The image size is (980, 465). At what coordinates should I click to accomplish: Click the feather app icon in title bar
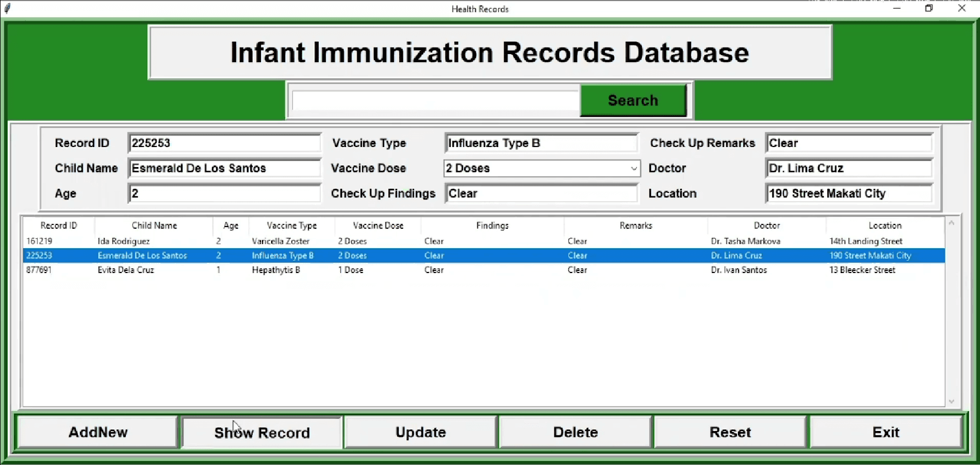tap(8, 9)
